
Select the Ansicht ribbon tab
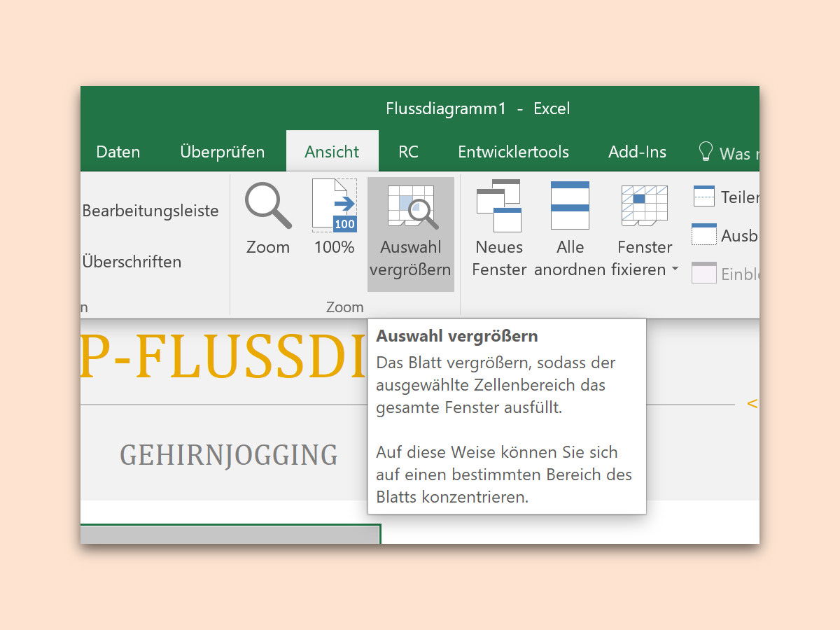tap(332, 152)
